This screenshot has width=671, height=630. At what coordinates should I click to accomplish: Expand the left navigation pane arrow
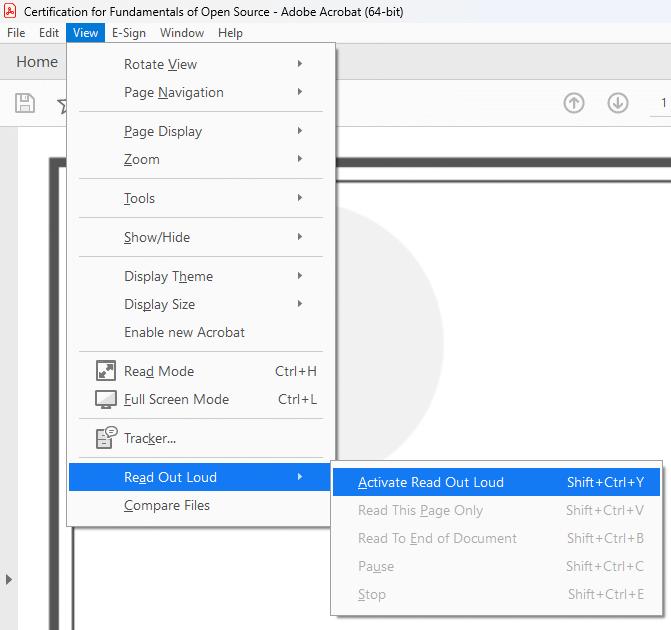(x=10, y=579)
